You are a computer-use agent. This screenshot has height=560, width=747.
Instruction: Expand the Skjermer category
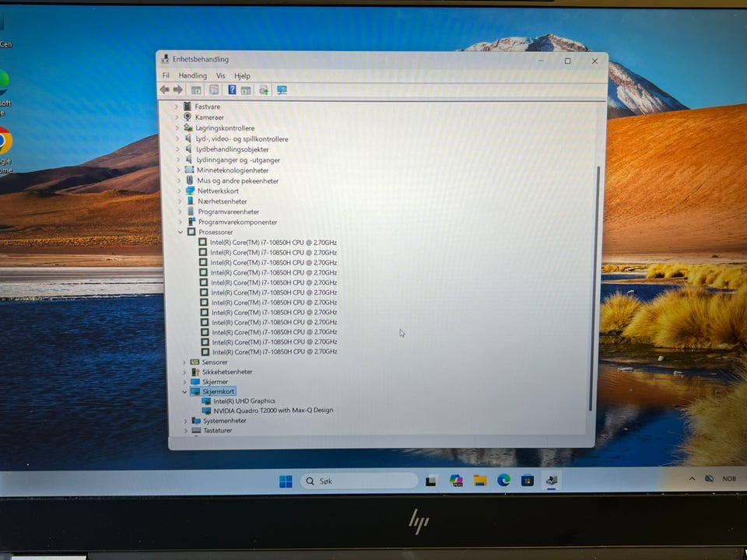pyautogui.click(x=184, y=382)
